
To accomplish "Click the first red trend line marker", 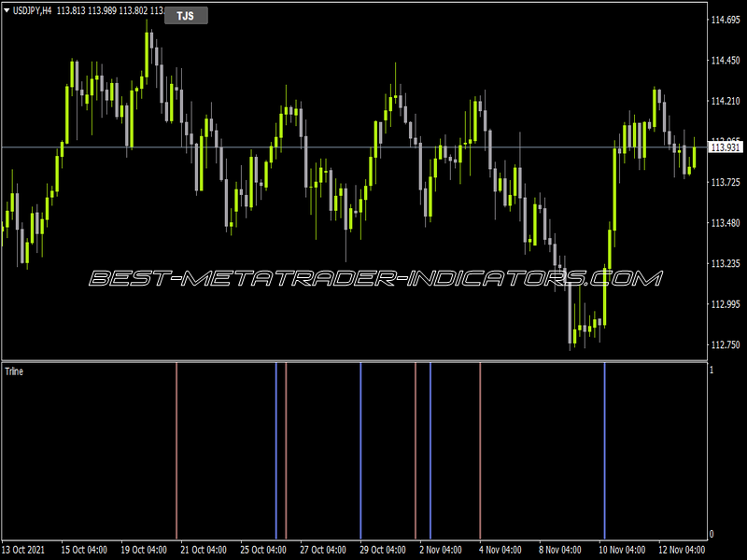I will (176, 451).
